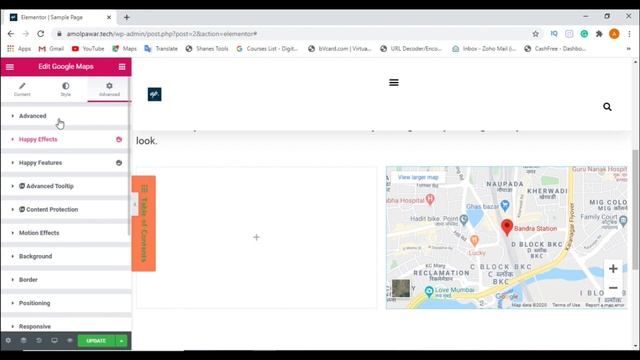Open the Chrome three-dot menu
Screen dimensions: 640x360
point(629,34)
